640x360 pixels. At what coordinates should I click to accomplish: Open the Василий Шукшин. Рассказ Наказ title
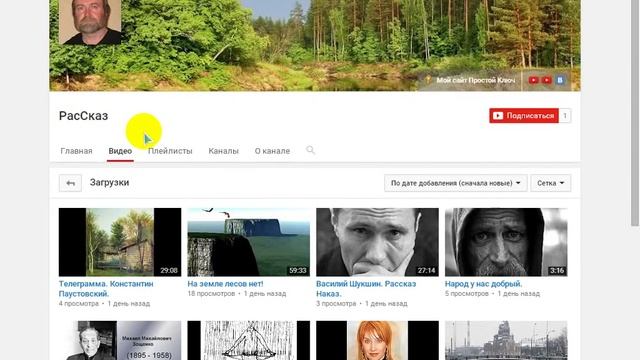click(x=366, y=289)
